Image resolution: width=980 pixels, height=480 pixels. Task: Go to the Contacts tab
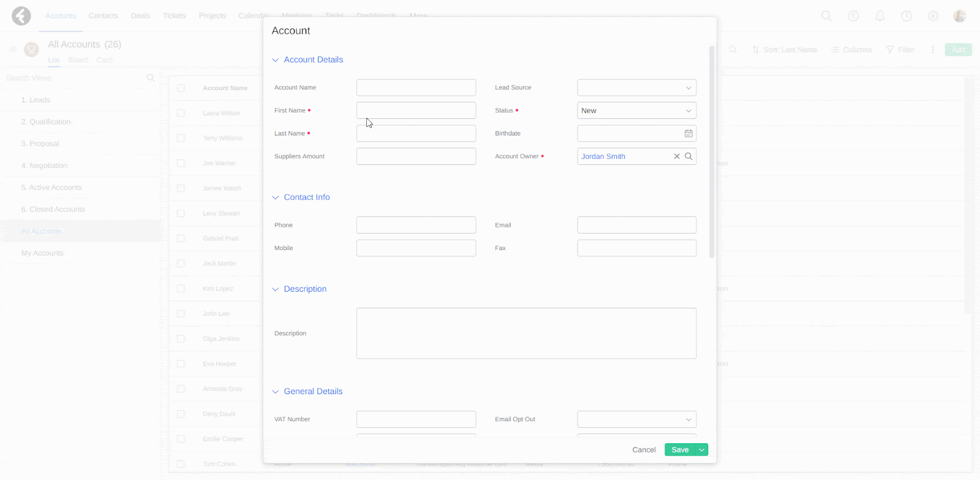pos(103,16)
